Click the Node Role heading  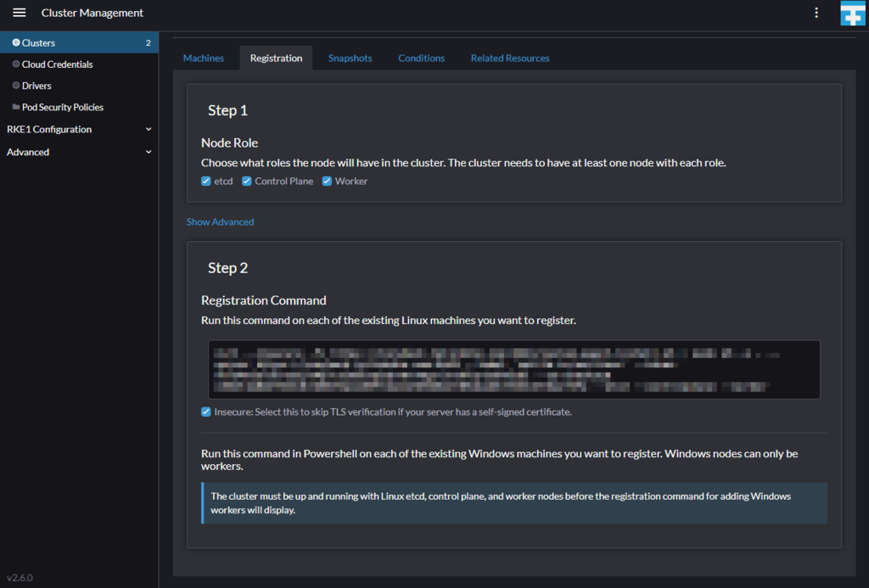[229, 143]
